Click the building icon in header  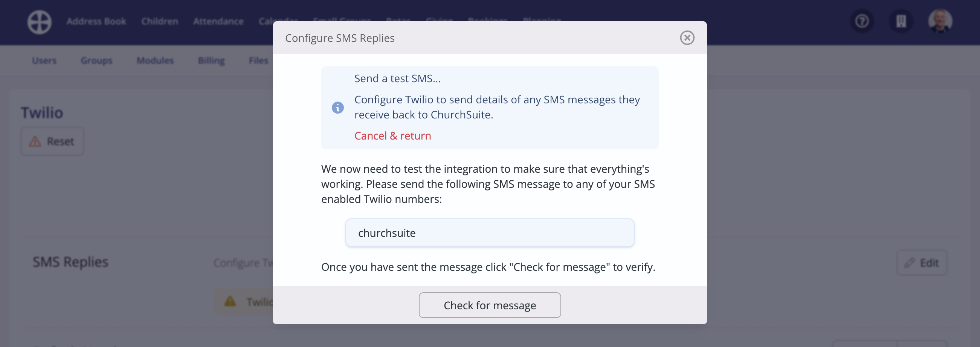tap(901, 21)
